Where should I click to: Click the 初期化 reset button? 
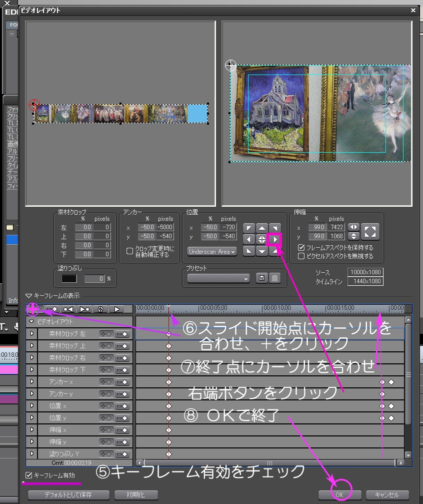132,494
